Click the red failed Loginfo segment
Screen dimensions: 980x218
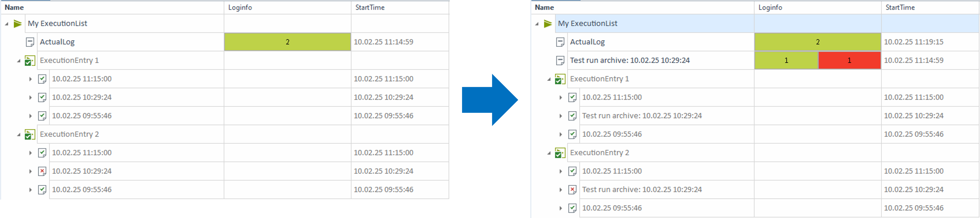[x=849, y=60]
